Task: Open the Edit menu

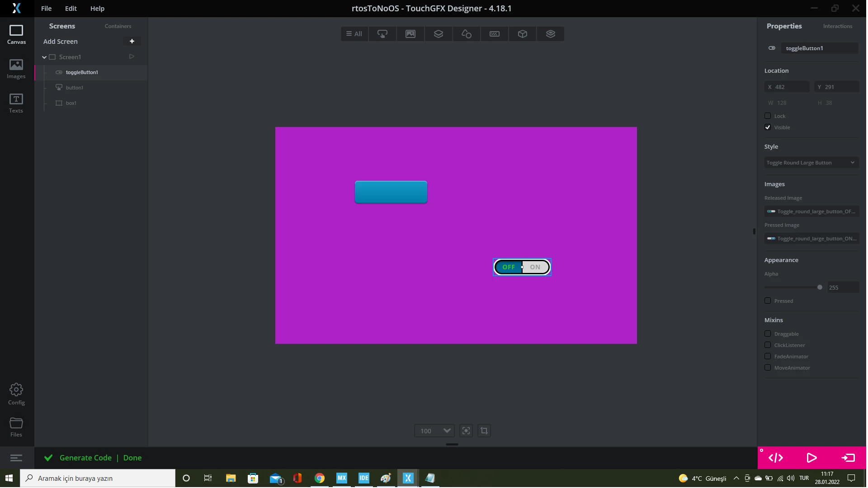Action: point(71,8)
